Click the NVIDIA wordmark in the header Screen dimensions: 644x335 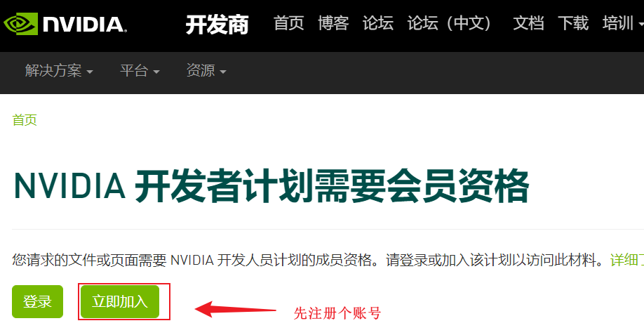point(85,25)
